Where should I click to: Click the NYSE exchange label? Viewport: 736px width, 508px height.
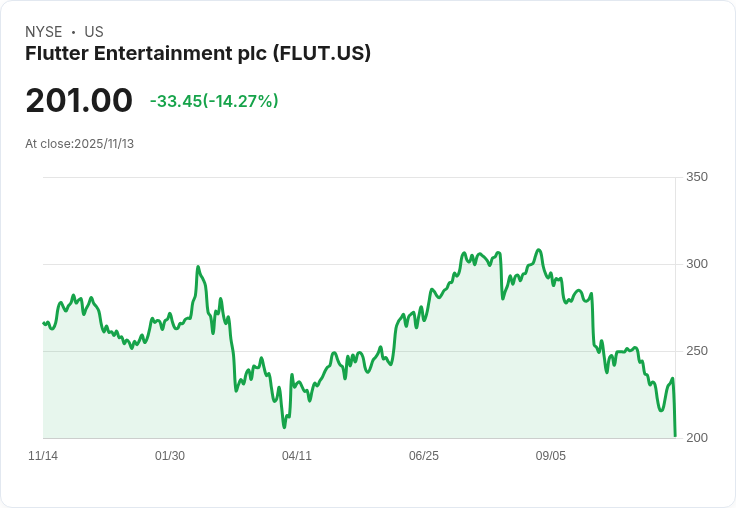pyautogui.click(x=44, y=32)
